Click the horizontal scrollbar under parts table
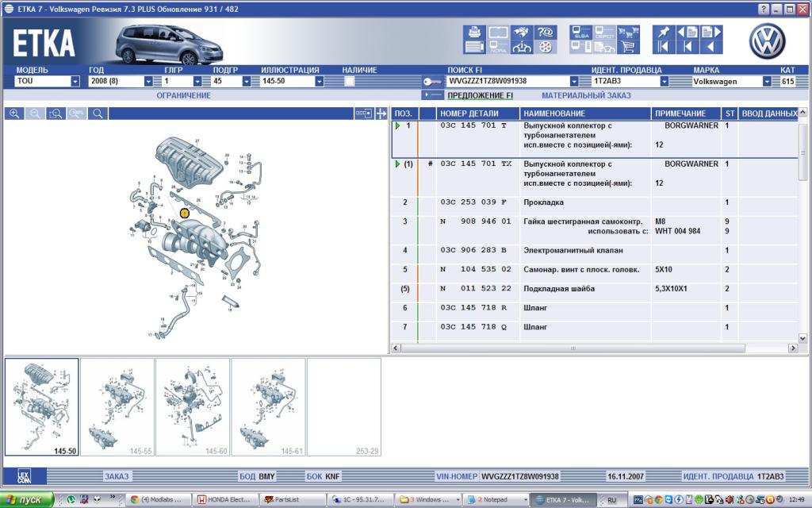The height and width of the screenshot is (508, 812). pos(573,348)
